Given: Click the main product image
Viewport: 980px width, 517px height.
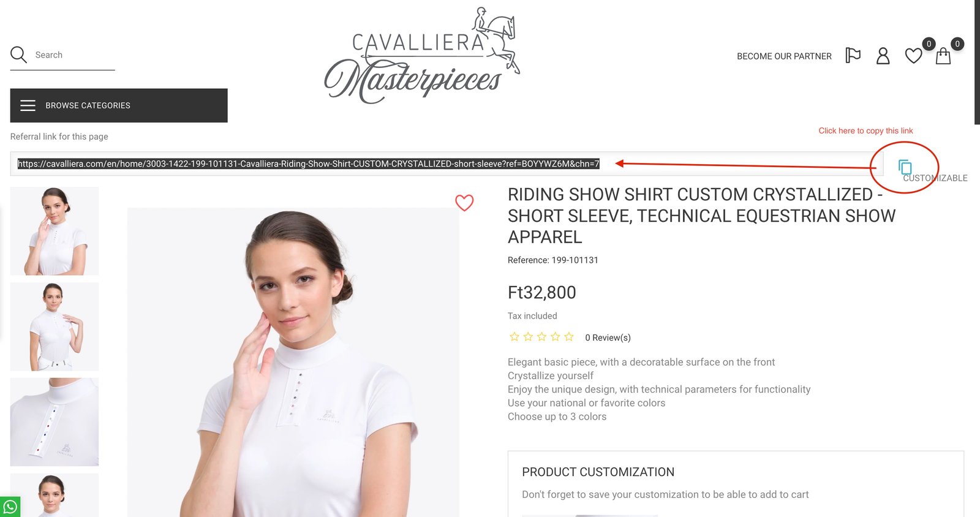Looking at the screenshot, I should pos(293,362).
